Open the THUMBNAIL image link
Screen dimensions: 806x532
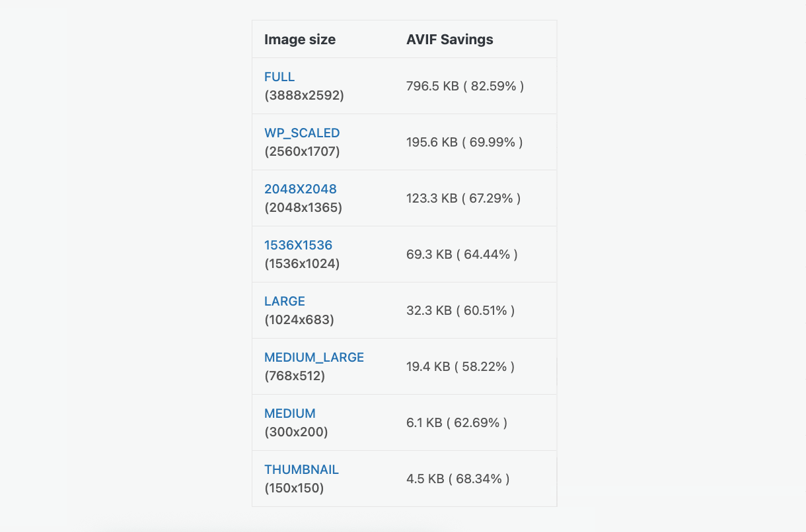pyautogui.click(x=301, y=469)
